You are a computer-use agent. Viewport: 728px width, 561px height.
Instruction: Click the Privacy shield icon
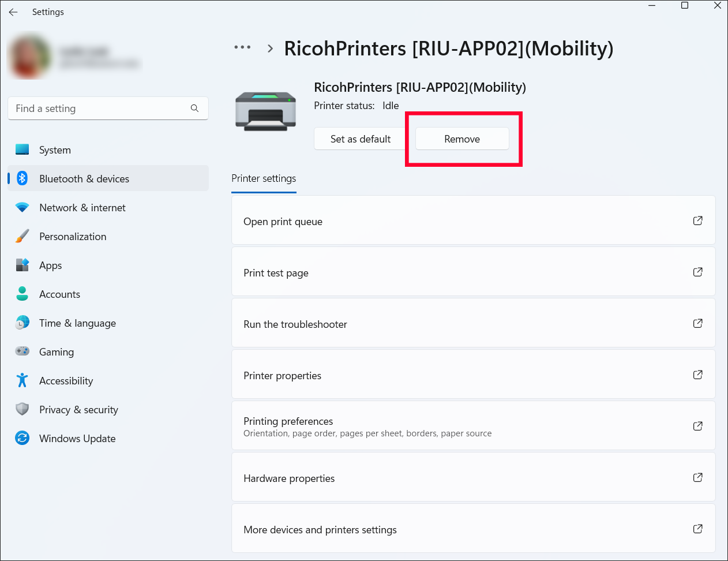(22, 409)
